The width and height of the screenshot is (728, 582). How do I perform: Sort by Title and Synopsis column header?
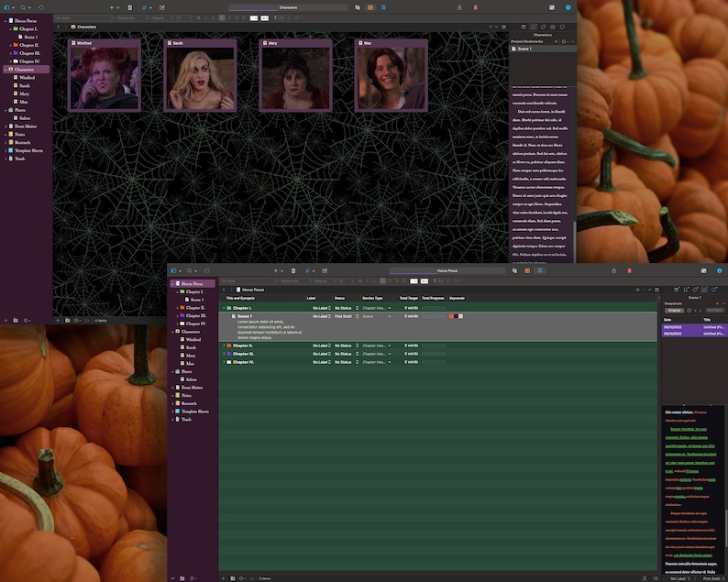click(240, 299)
